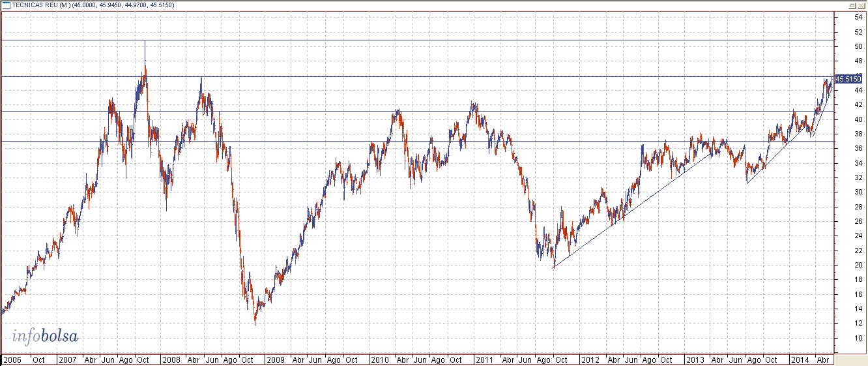Viewport: 868px width, 366px height.
Task: Select the TECNICAS REU (M) title text
Action: coord(41,5)
